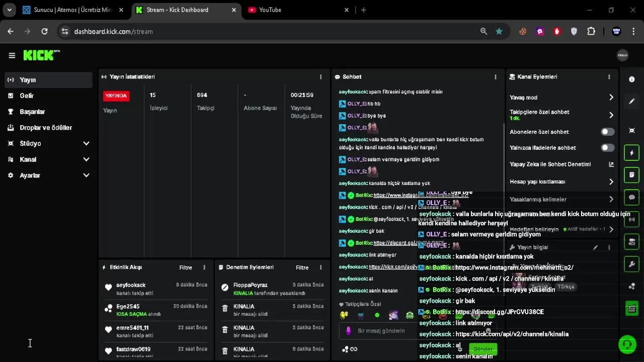This screenshot has height=362, width=644.
Task: Click the green clapperboard sidebar icon
Action: coord(632,308)
